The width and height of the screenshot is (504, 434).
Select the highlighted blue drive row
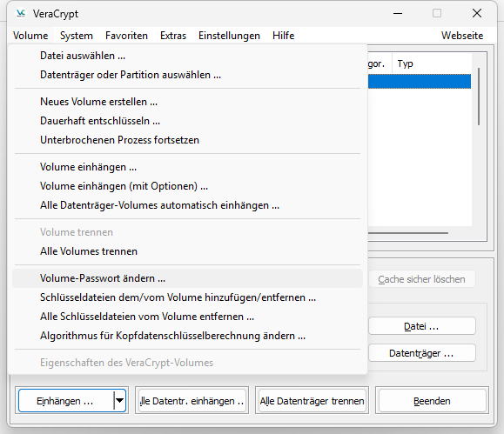[x=420, y=81]
